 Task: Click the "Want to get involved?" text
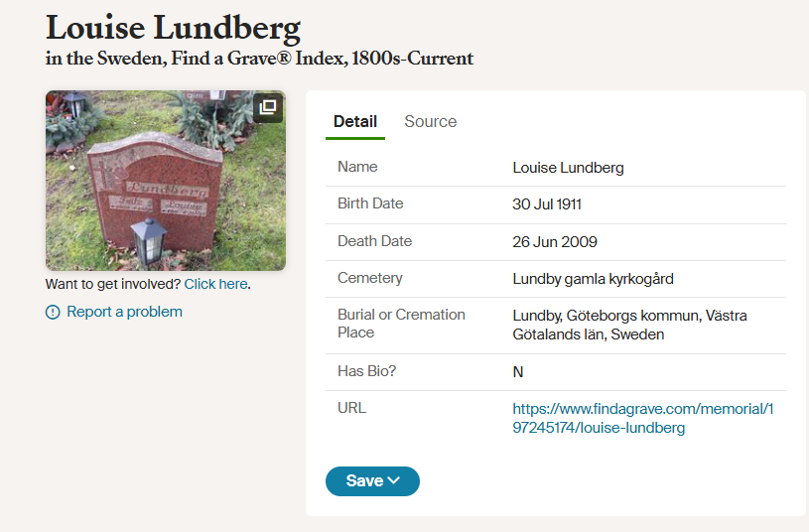coord(112,284)
